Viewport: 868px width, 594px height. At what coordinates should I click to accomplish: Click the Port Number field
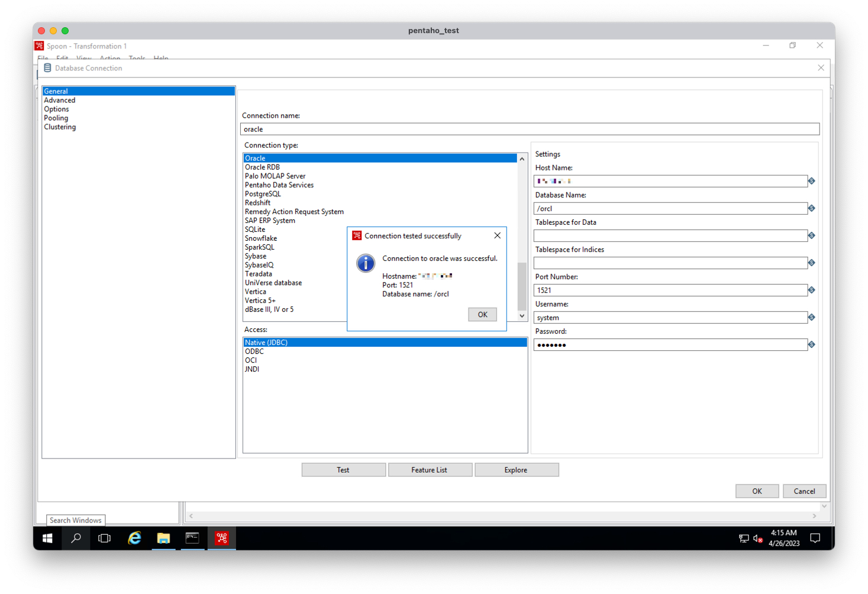tap(670, 290)
